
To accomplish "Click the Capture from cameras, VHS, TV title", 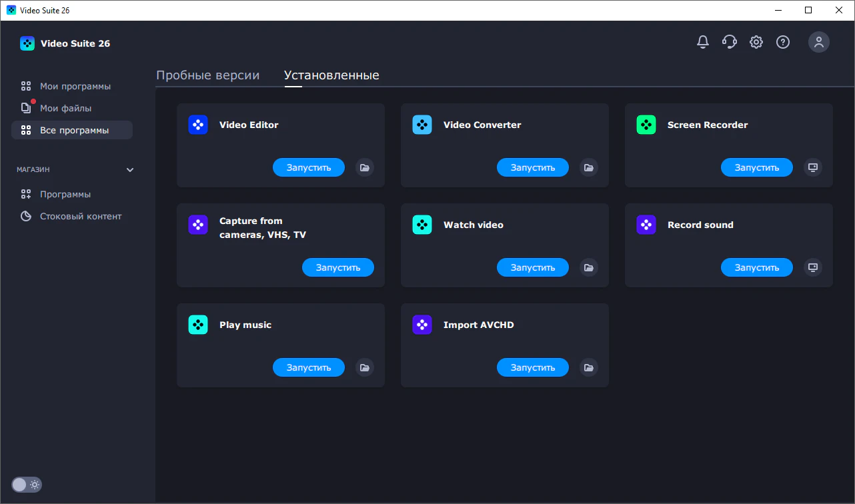I will click(x=263, y=227).
